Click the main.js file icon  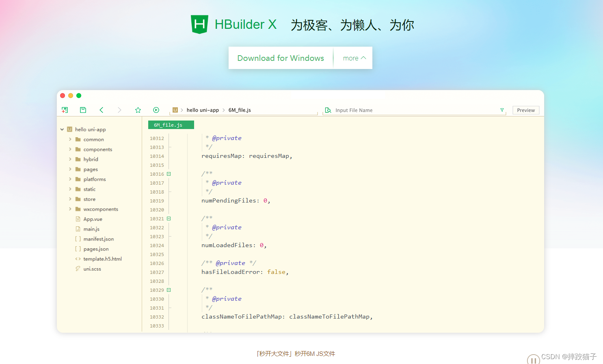pyautogui.click(x=78, y=229)
